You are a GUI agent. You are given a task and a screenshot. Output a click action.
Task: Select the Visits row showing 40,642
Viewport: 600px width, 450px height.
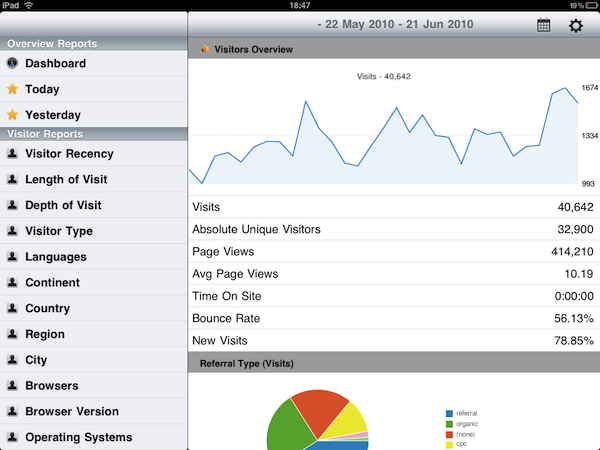click(x=394, y=207)
